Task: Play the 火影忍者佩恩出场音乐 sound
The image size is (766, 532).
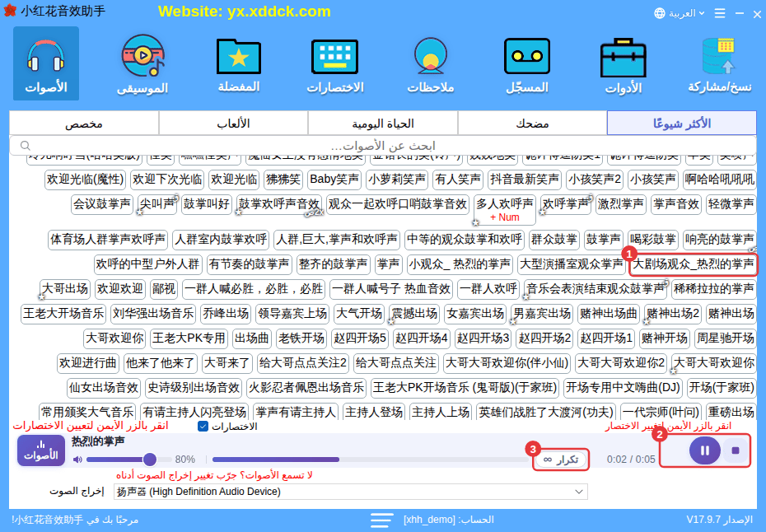Action: pos(306,388)
